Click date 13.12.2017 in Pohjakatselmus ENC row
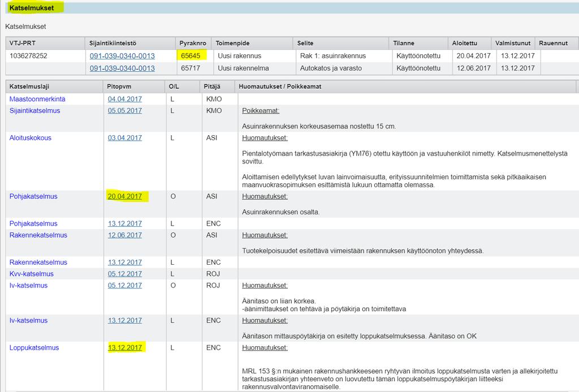579x392 pixels. pos(125,223)
